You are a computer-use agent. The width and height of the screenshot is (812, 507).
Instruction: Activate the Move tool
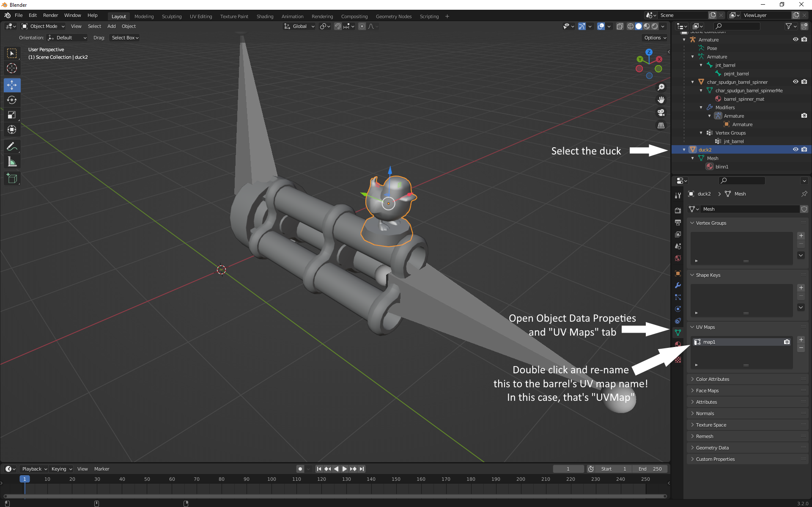(x=12, y=85)
